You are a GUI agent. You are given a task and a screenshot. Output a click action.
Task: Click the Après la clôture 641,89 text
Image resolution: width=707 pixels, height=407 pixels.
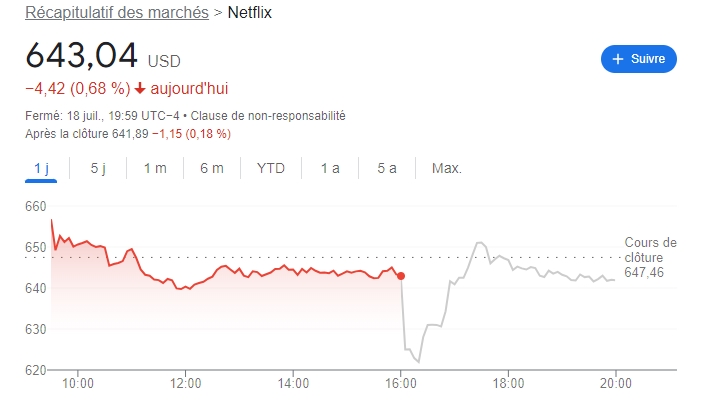click(x=86, y=133)
